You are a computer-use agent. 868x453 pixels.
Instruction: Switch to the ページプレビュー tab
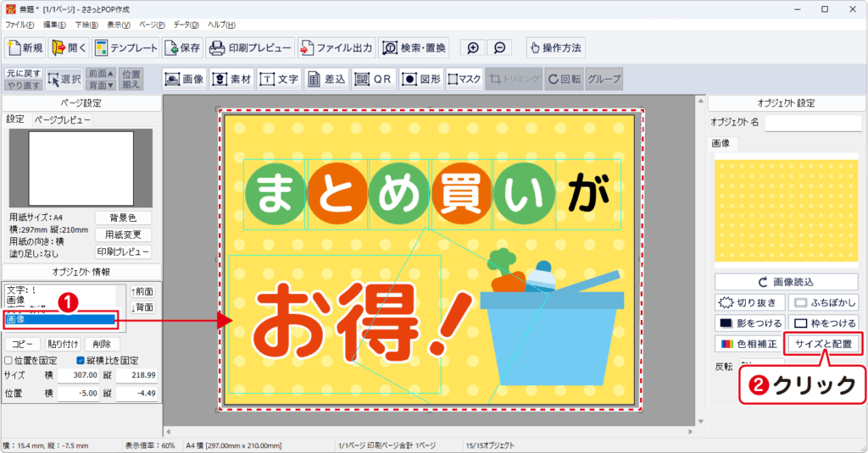click(62, 120)
